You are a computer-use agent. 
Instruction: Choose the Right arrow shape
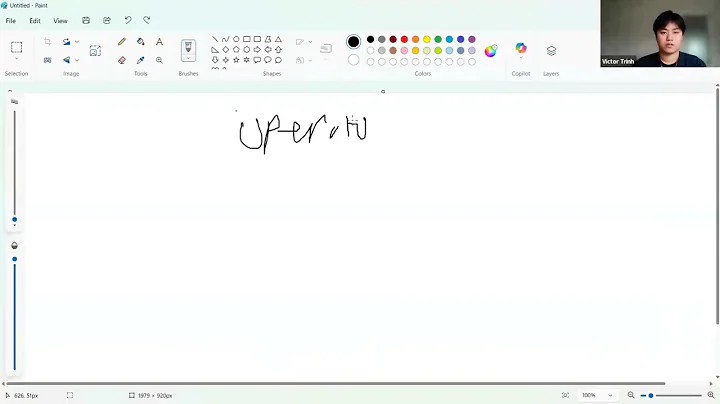tap(257, 50)
